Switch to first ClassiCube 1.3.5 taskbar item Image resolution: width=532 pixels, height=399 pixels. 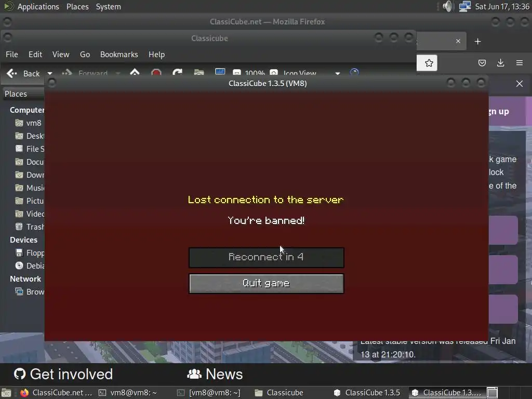point(367,393)
